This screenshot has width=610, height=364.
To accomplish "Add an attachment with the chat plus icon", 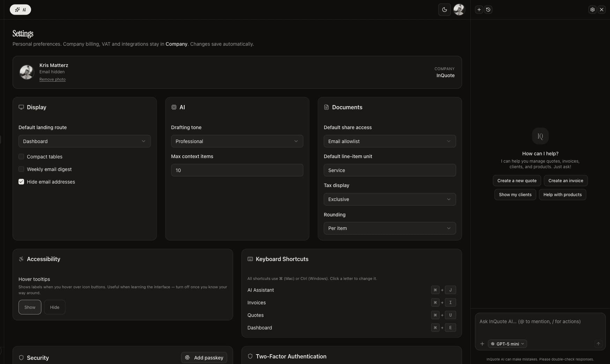I will 482,344.
